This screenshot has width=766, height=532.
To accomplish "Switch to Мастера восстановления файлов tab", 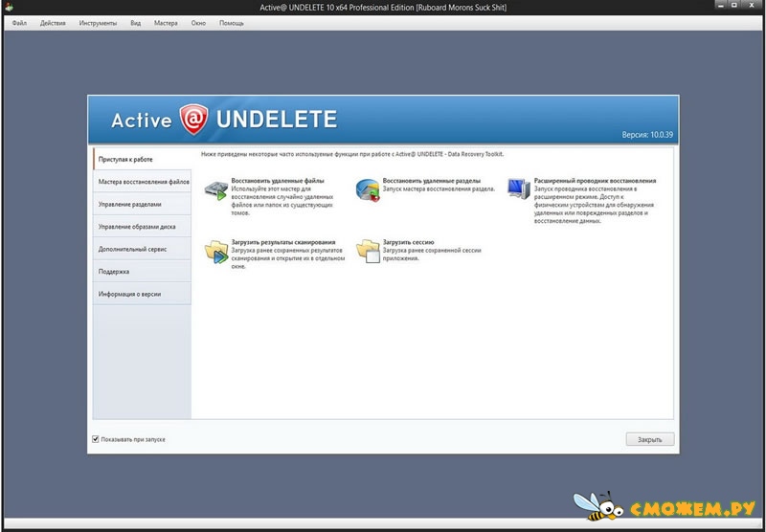I will 142,182.
